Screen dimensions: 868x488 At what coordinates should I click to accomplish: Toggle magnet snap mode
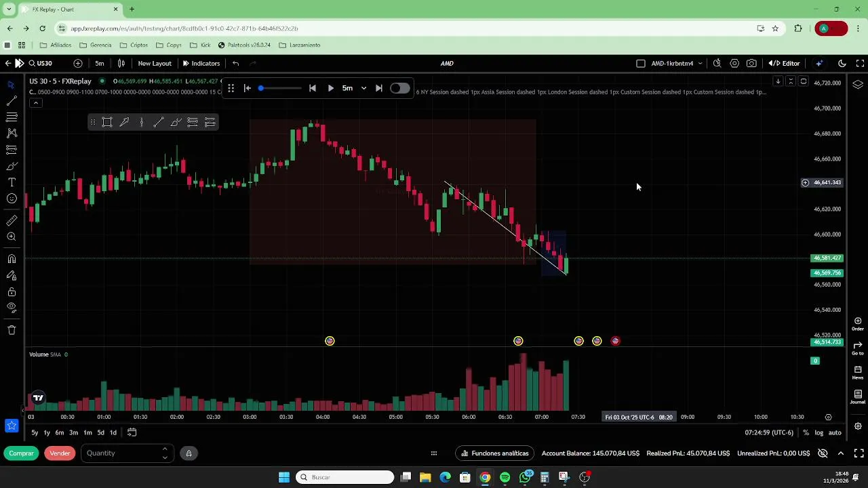pos(12,259)
